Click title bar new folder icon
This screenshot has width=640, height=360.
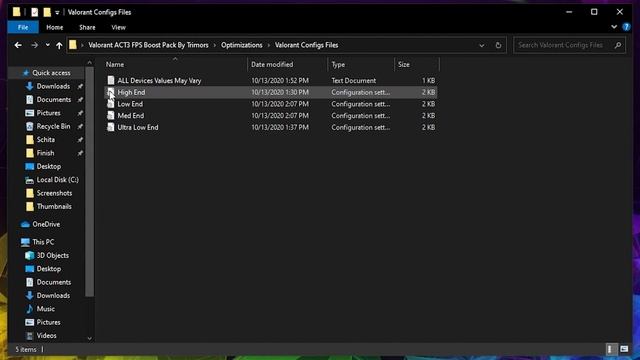click(x=47, y=12)
